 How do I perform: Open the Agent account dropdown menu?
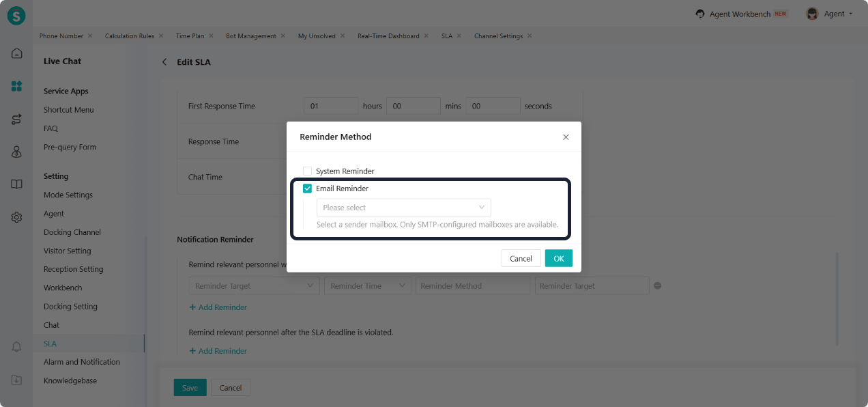tap(829, 14)
